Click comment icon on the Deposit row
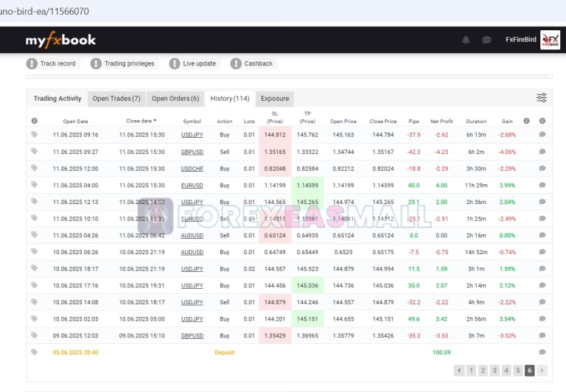 point(542,352)
